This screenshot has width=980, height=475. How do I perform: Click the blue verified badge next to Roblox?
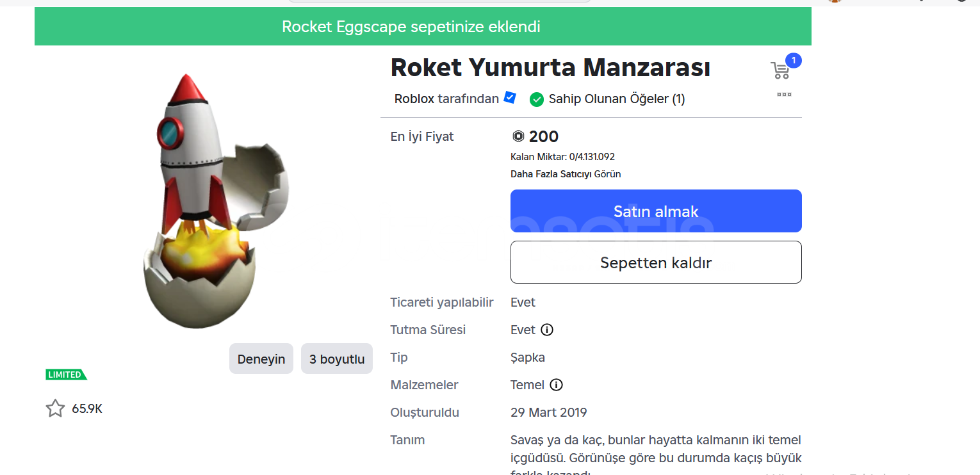point(510,98)
